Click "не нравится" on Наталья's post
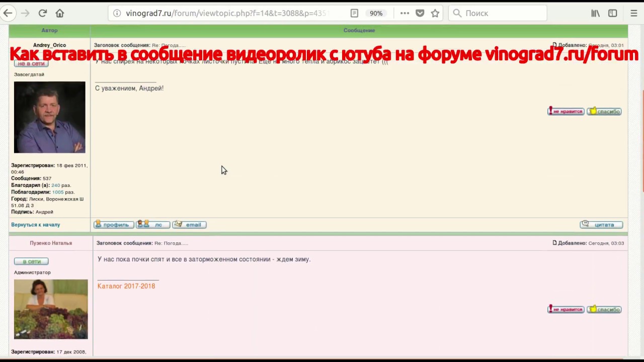The image size is (644, 362). point(566,309)
